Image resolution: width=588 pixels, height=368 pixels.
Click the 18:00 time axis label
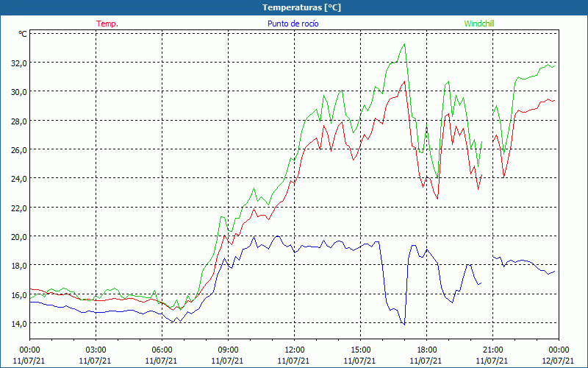427,350
